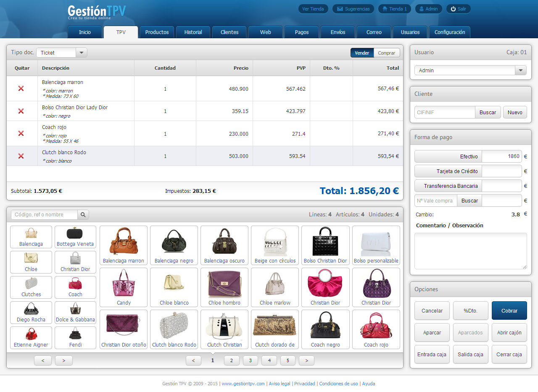The height and width of the screenshot is (392, 538).
Task: Open the Fendi category
Action: [x=75, y=338]
